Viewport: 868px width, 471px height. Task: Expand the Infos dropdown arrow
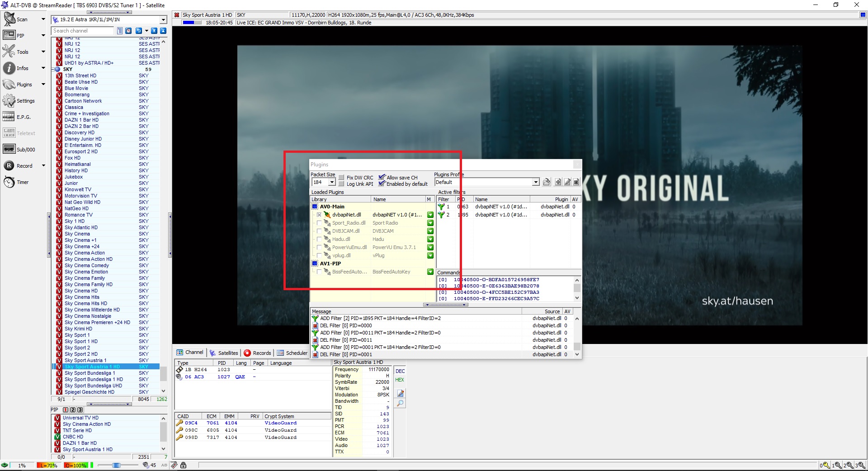[x=43, y=68]
